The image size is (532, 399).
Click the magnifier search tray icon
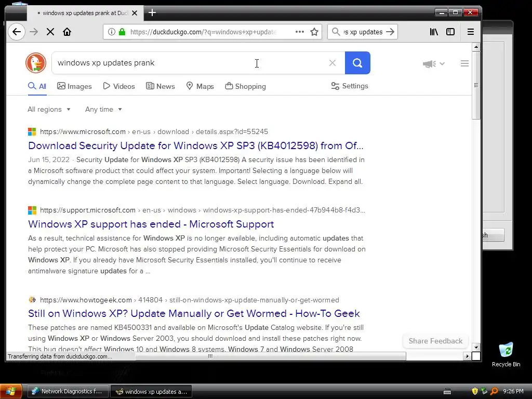[494, 391]
